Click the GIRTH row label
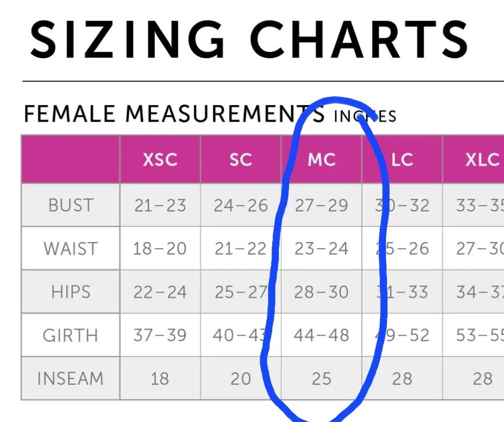Viewport: 504px width, 422px height. point(70,335)
